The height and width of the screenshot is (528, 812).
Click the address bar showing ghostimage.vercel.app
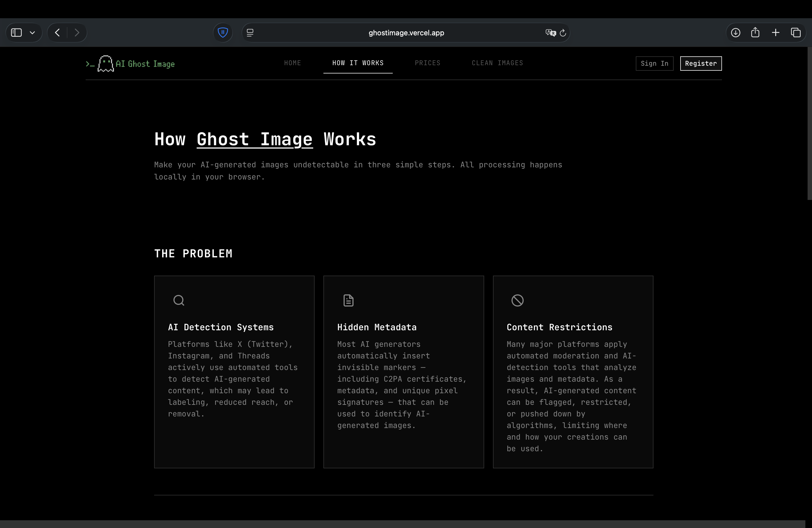point(406,32)
